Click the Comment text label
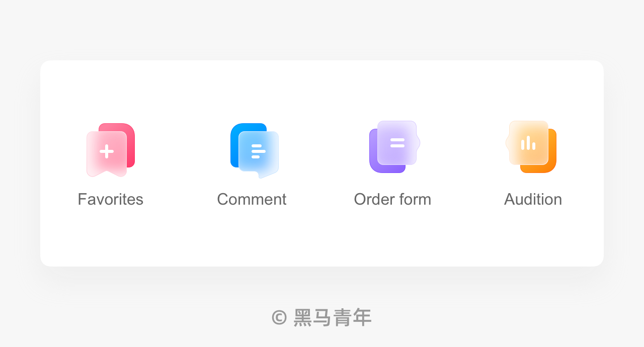 (252, 199)
